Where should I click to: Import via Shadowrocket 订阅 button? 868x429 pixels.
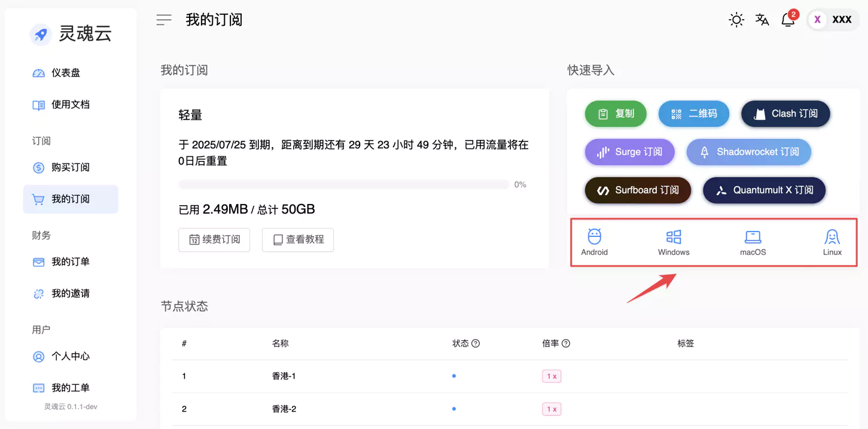tap(749, 152)
